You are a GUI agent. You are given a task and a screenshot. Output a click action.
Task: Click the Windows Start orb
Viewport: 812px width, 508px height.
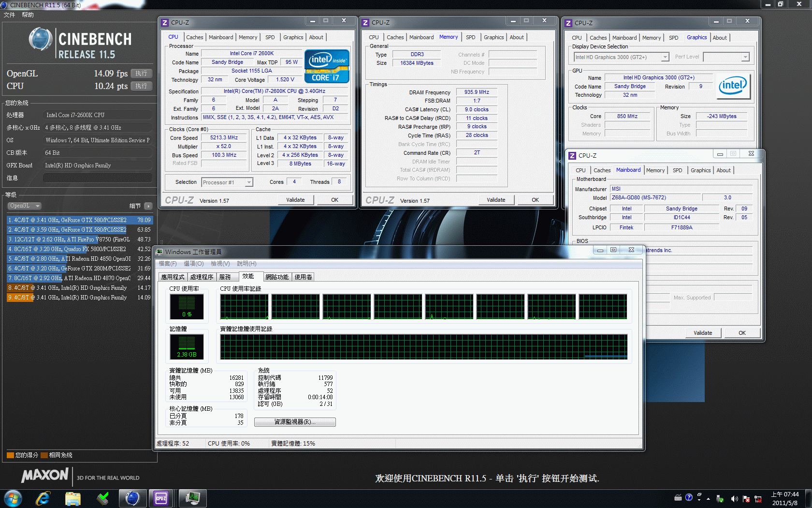(x=13, y=498)
